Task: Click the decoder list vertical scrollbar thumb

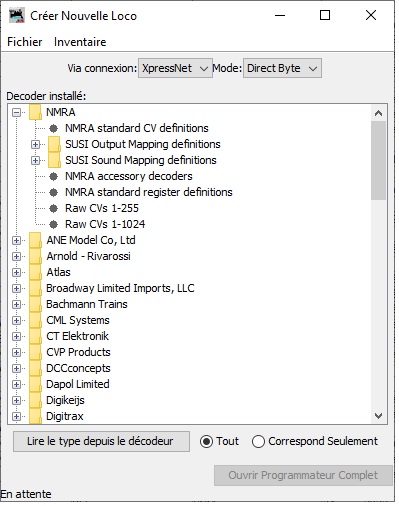Action: [x=378, y=160]
